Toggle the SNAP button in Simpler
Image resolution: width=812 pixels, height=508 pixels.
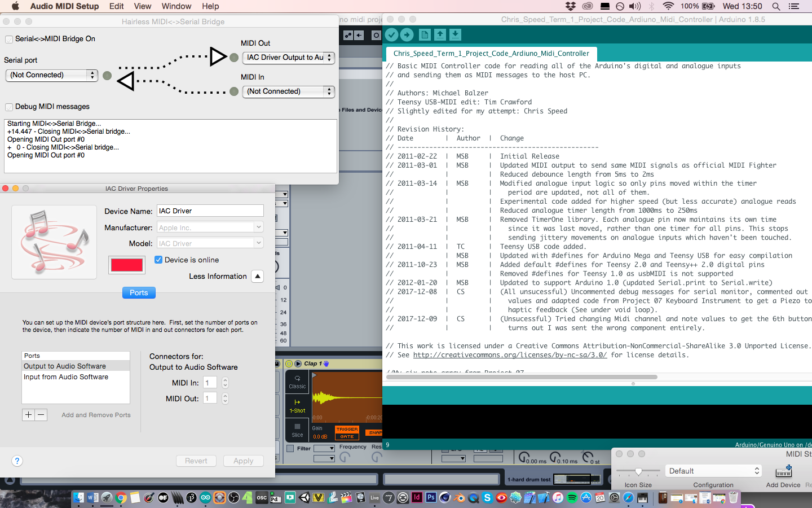[x=374, y=432]
